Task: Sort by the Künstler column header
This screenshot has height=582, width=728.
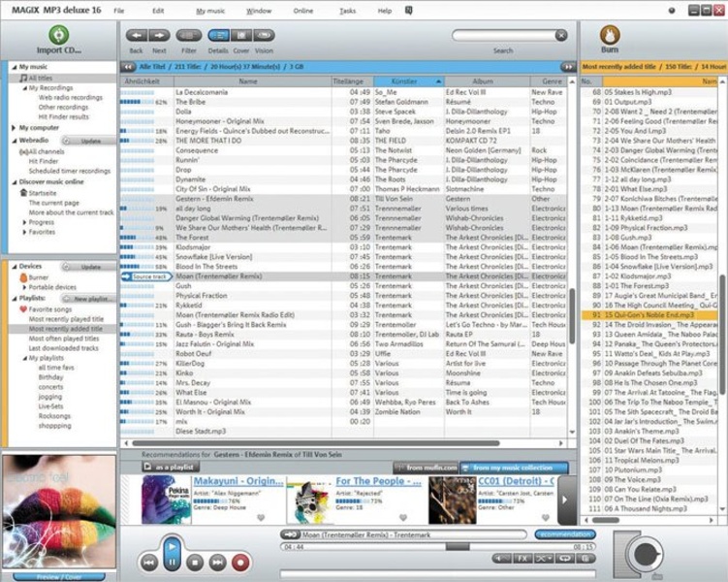Action: 408,81
